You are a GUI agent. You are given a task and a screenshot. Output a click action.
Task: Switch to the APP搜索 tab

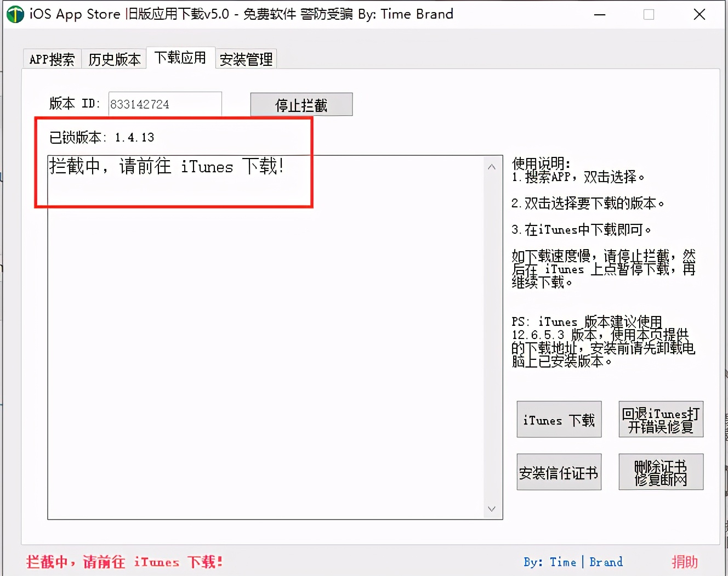[x=51, y=59]
